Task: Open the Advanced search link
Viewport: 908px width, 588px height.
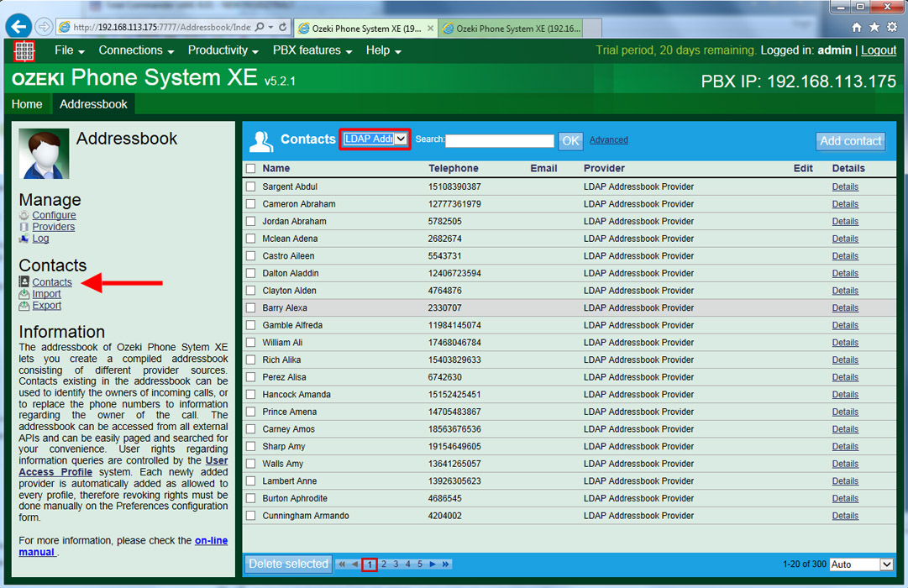Action: 609,139
